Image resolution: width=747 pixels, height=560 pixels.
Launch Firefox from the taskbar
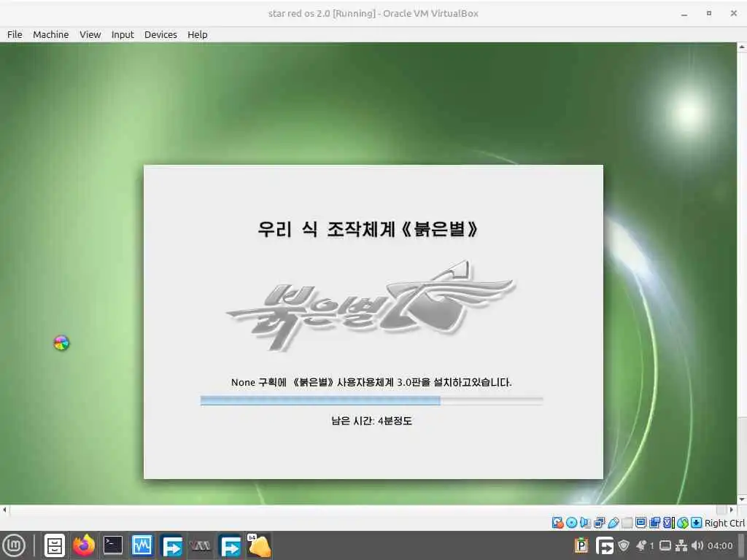coord(83,545)
